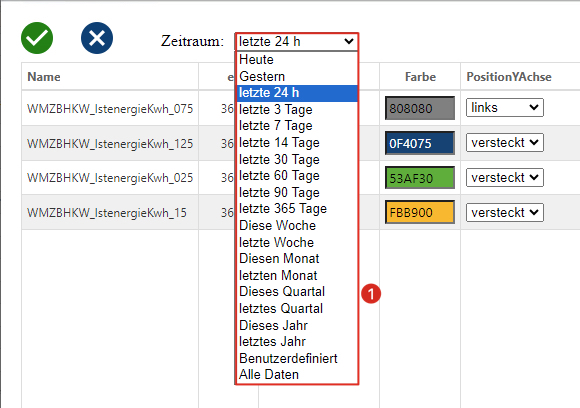Choose Dieses Quartal option
This screenshot has width=580, height=408.
coord(297,291)
